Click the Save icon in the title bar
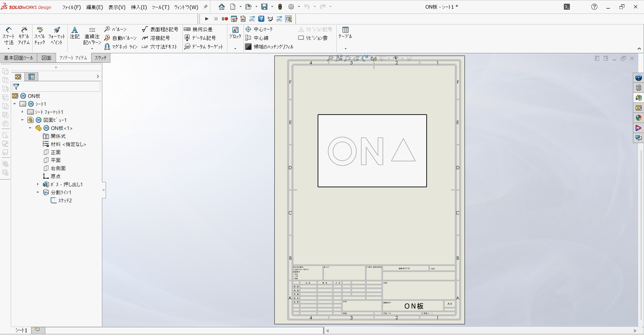 click(264, 7)
